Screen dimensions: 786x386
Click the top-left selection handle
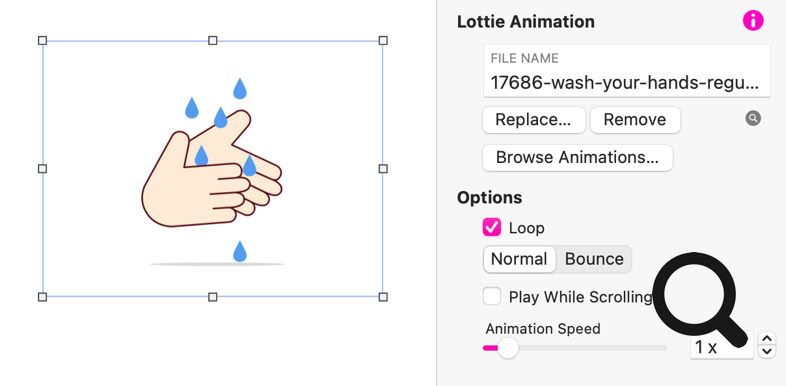(43, 40)
